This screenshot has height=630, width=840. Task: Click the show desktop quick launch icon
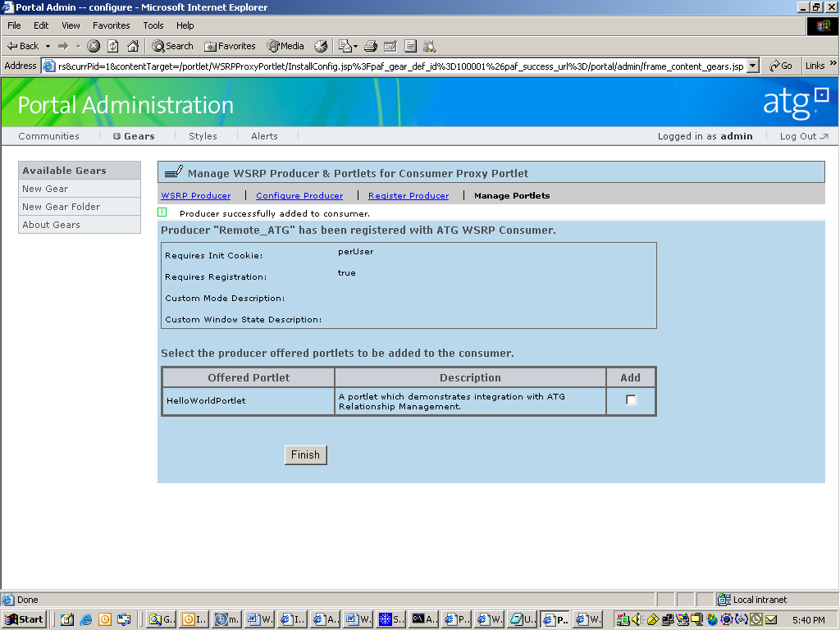click(125, 619)
